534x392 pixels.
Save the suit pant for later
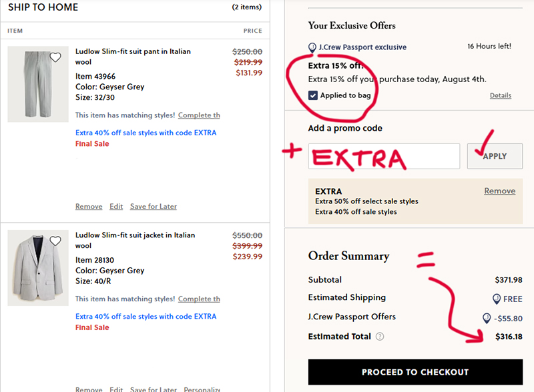tap(154, 206)
